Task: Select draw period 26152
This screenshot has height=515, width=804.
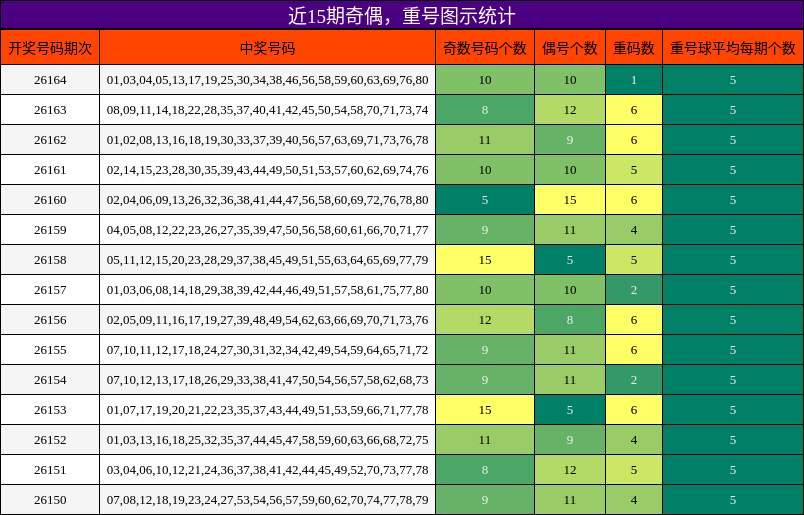Action: click(x=50, y=440)
